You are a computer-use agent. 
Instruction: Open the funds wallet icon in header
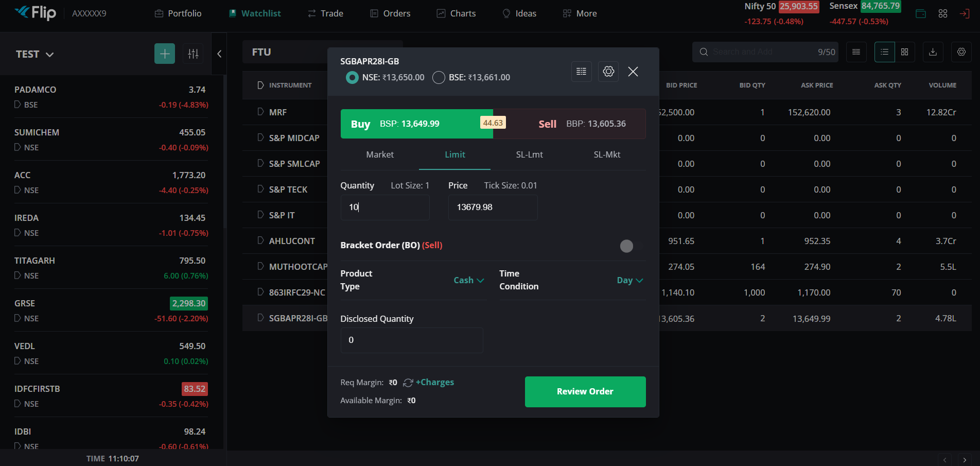pyautogui.click(x=921, y=14)
